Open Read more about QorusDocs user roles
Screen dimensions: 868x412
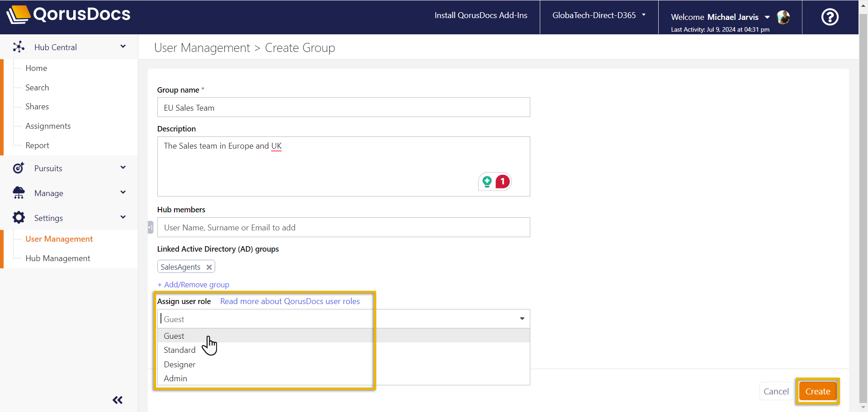pyautogui.click(x=290, y=301)
